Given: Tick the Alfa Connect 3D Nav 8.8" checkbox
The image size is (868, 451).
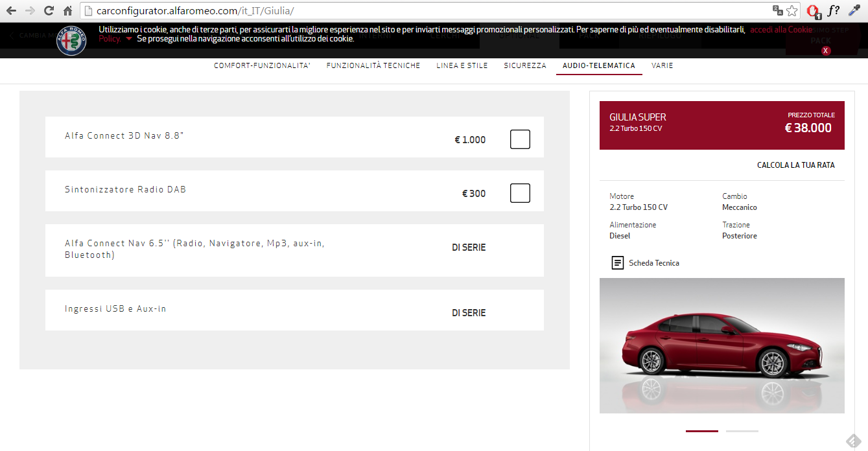Looking at the screenshot, I should [x=520, y=139].
